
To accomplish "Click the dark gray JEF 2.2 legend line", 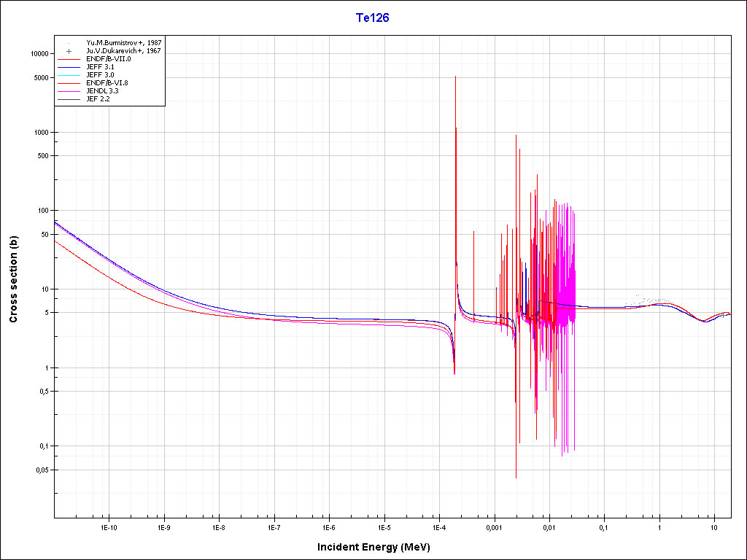I will (69, 99).
